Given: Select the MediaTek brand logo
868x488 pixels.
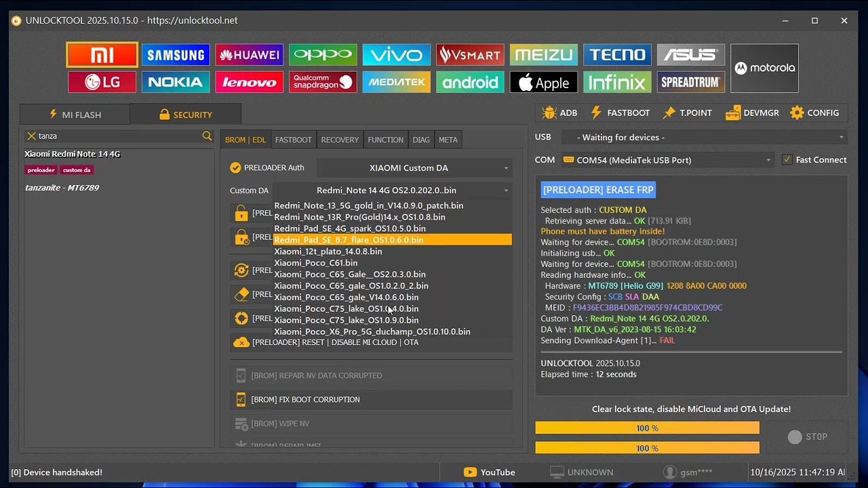Looking at the screenshot, I should click(x=397, y=82).
